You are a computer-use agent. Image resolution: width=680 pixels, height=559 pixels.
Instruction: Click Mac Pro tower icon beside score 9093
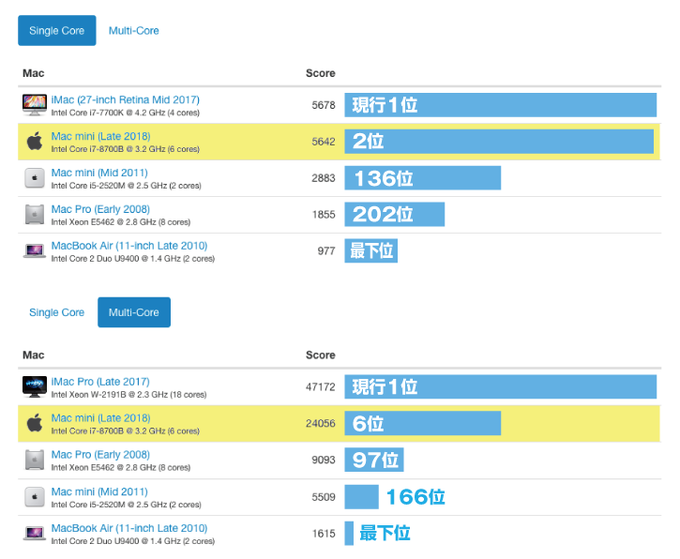pyautogui.click(x=35, y=460)
